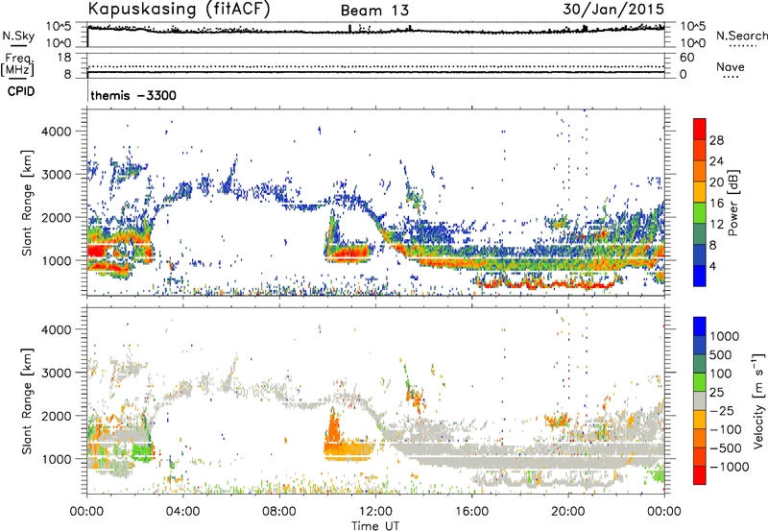
Task: Click the '60' Nave axis tick
Action: 687,58
